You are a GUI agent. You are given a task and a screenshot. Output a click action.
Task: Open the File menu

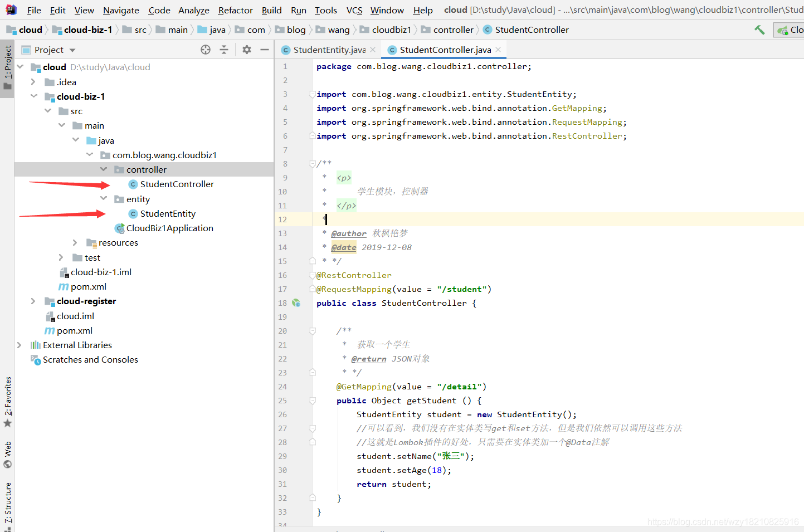(34, 10)
